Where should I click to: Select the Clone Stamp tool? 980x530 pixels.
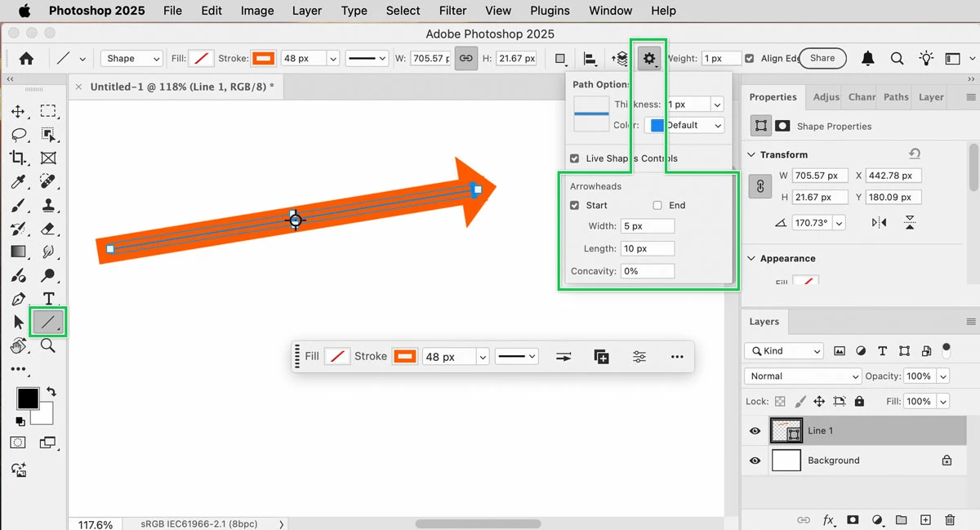48,206
